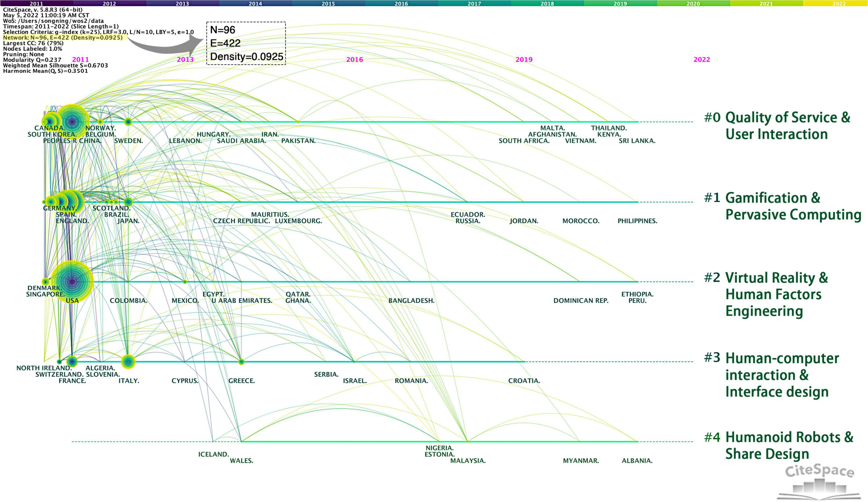Click the SAUDI ARABIA label

tap(241, 141)
